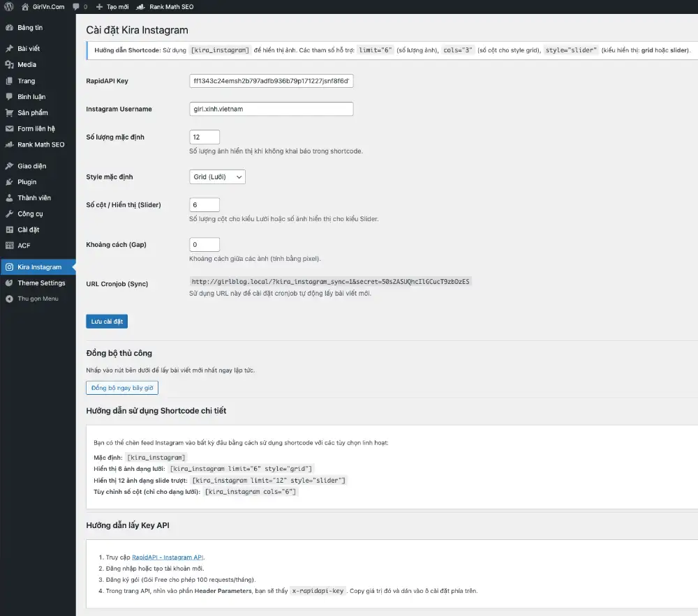Click the Công cụ wrench icon

[x=9, y=214]
